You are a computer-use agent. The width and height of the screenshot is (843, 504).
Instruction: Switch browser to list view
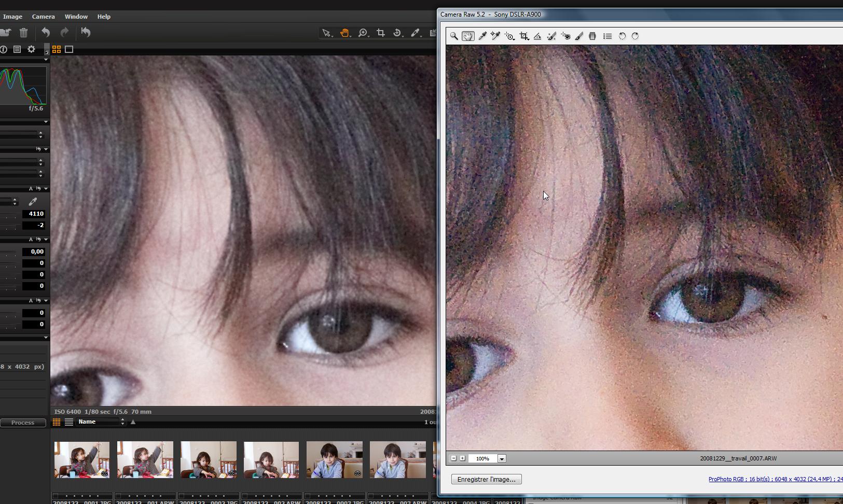[x=68, y=422]
